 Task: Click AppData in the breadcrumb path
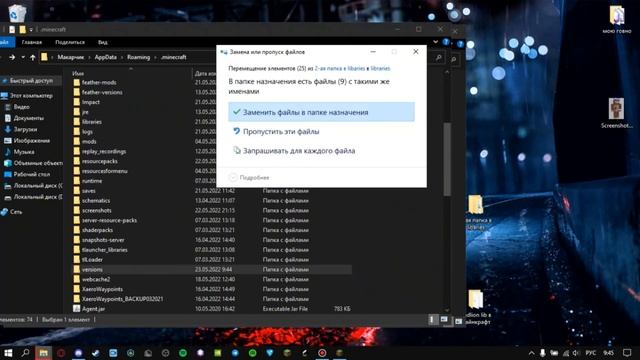106,58
